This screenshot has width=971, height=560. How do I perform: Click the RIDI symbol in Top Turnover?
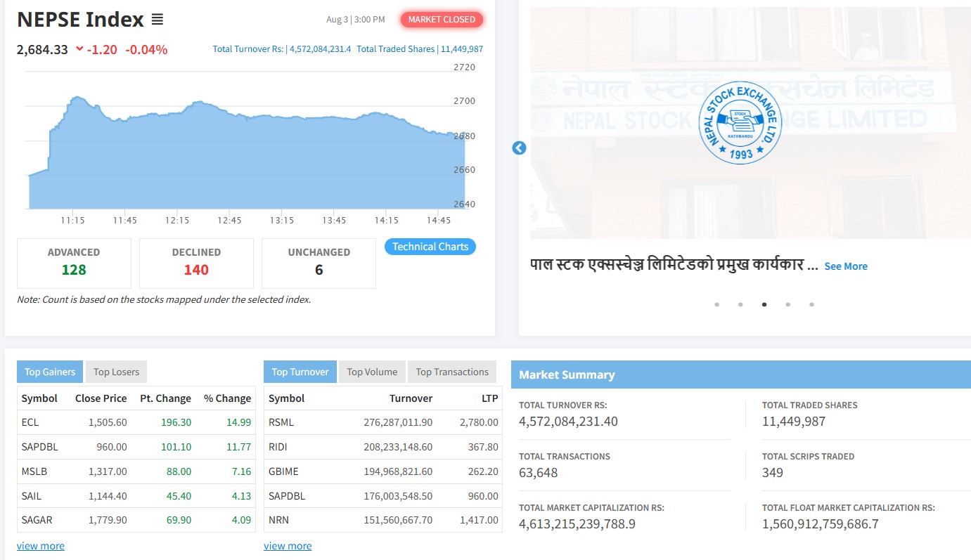tap(278, 447)
